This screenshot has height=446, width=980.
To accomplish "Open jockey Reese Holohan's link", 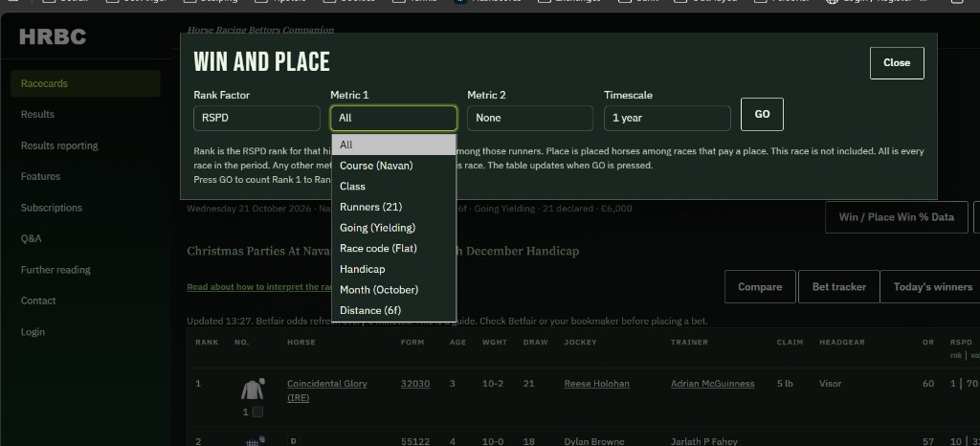I will click(596, 384).
